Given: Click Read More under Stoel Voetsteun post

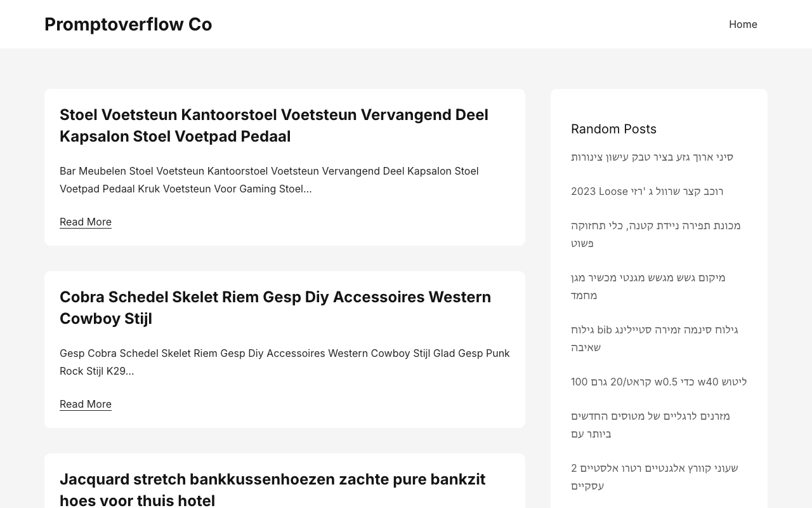Looking at the screenshot, I should (86, 222).
